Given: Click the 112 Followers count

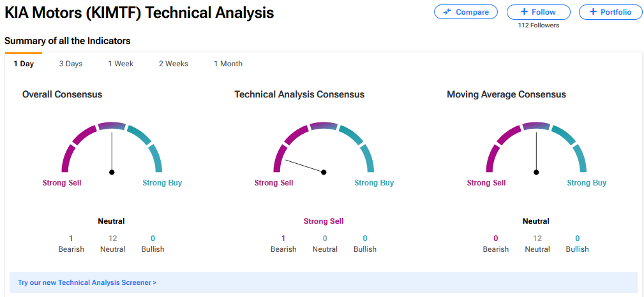Looking at the screenshot, I should pos(538,25).
